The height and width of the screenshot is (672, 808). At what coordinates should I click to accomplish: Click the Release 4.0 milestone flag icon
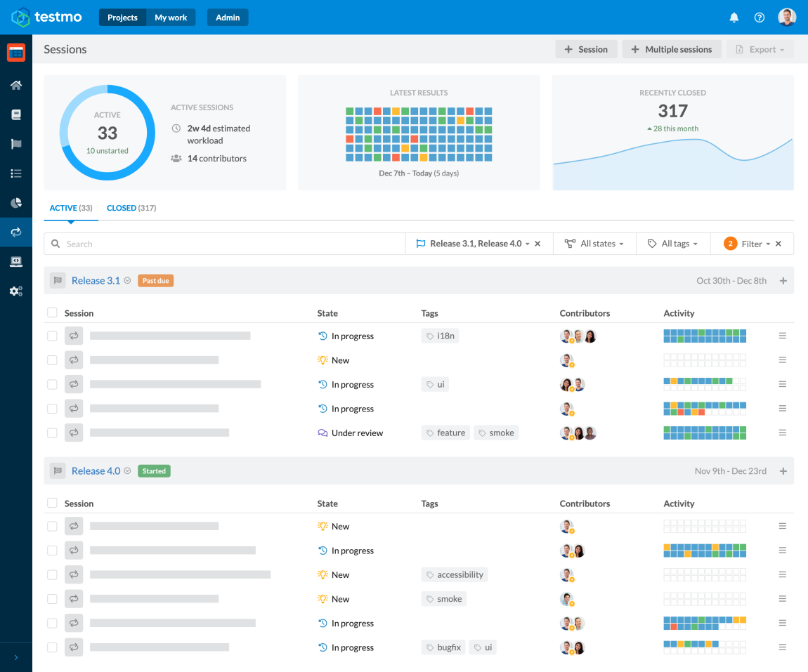pyautogui.click(x=58, y=470)
